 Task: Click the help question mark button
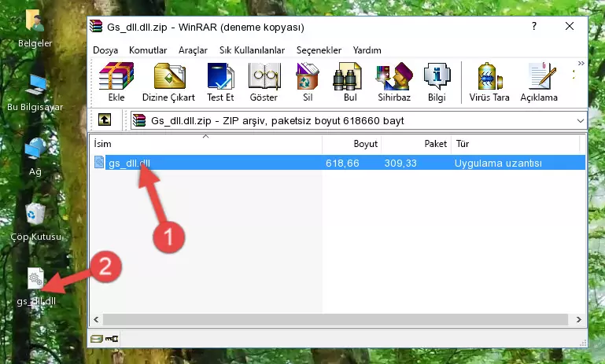534,26
